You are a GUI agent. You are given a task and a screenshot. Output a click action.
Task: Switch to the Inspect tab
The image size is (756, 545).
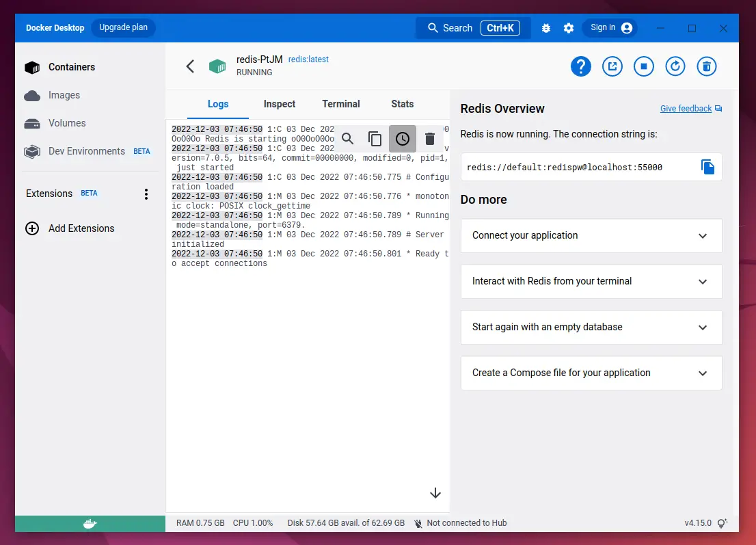[279, 104]
